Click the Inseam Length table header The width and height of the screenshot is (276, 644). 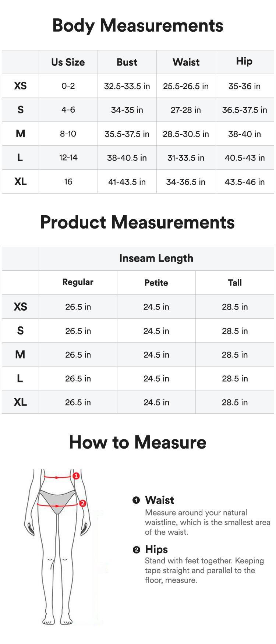point(156,258)
